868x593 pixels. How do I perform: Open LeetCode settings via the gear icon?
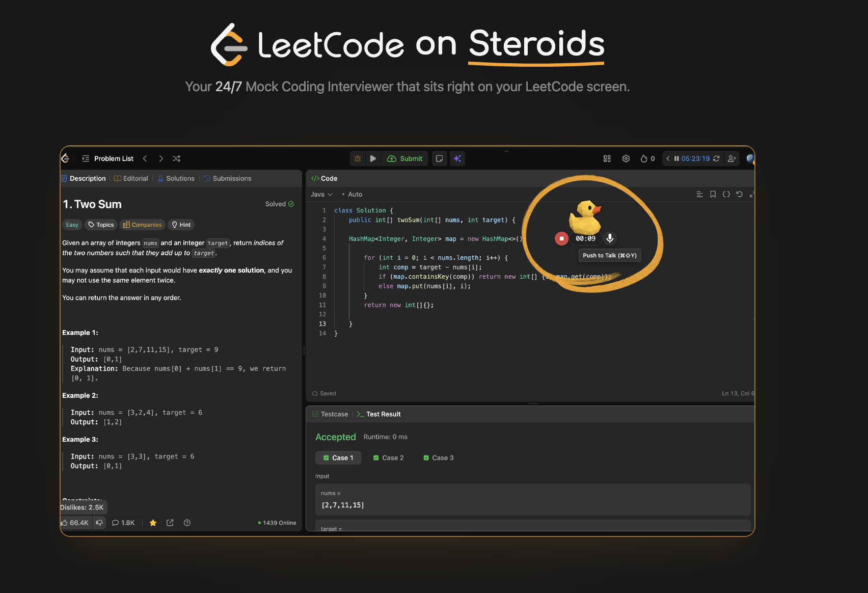[626, 158]
